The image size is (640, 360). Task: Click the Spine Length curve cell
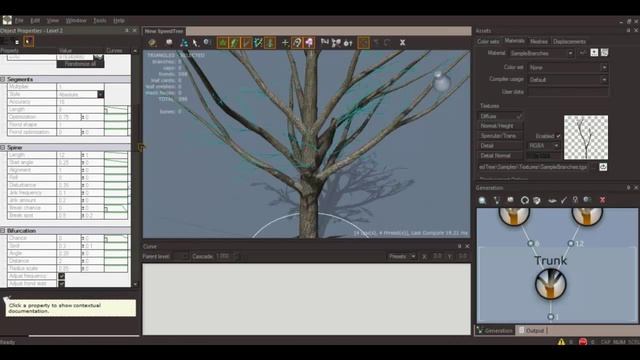(116, 155)
